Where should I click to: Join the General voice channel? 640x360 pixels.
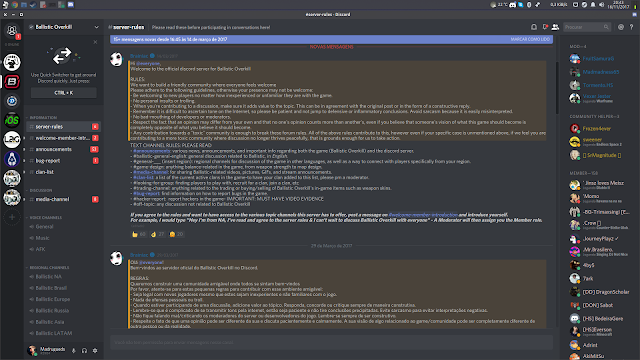click(63, 227)
